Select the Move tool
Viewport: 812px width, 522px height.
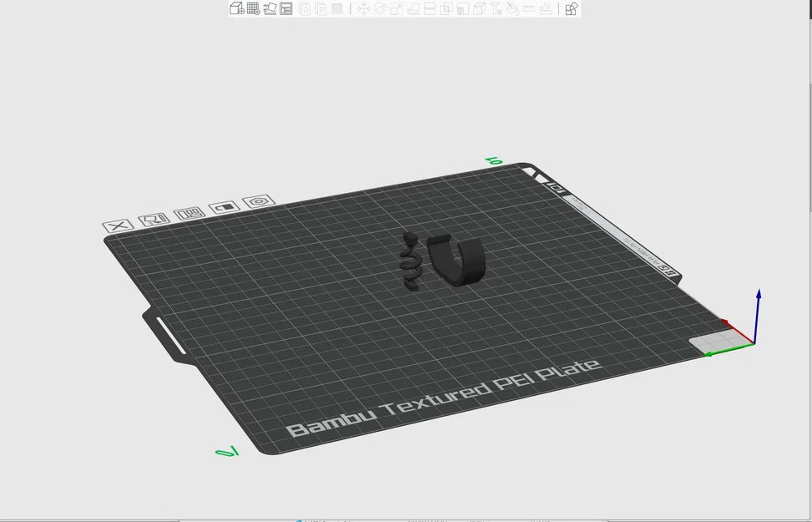coord(364,9)
